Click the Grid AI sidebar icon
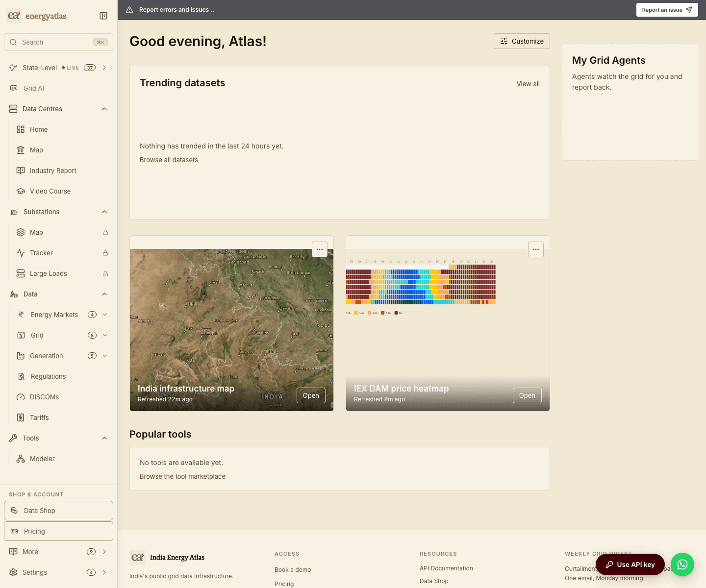 pos(14,88)
